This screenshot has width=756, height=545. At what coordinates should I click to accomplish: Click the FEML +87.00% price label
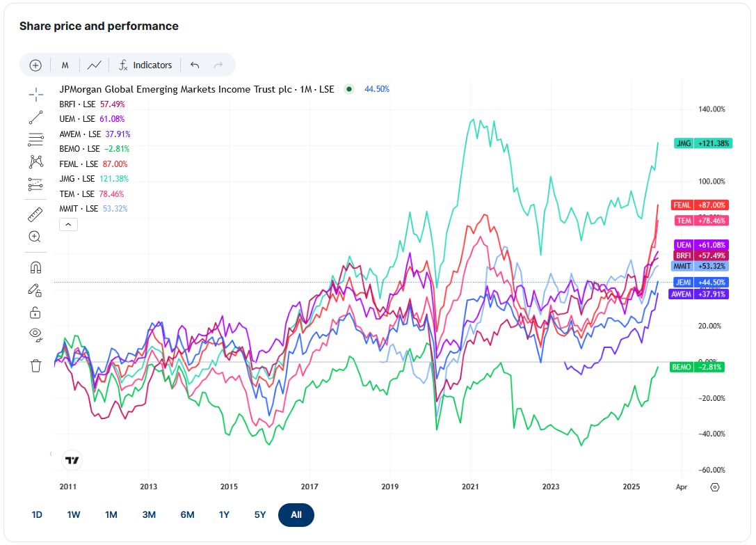click(x=700, y=205)
